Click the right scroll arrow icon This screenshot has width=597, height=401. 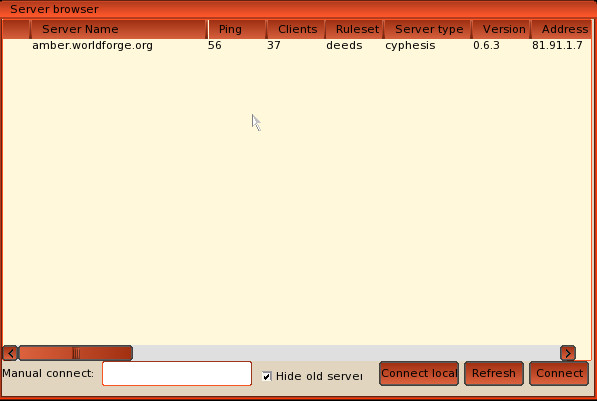(568, 353)
